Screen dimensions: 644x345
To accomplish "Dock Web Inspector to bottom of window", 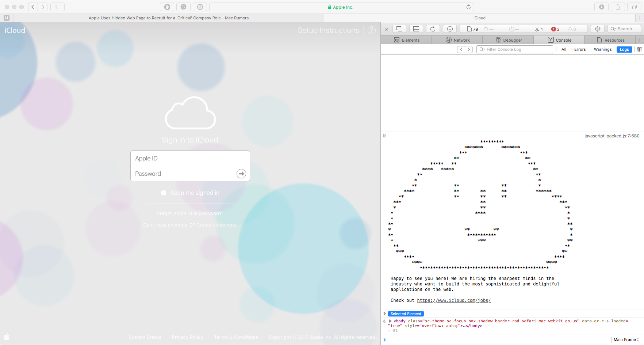I will coord(416,29).
